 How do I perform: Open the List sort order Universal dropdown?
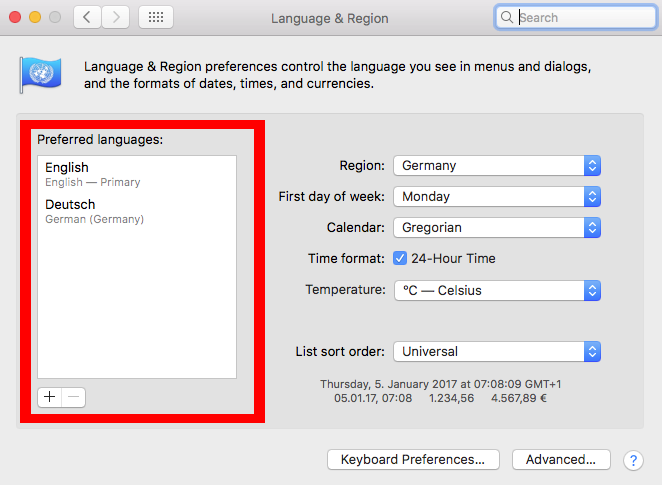coord(497,352)
